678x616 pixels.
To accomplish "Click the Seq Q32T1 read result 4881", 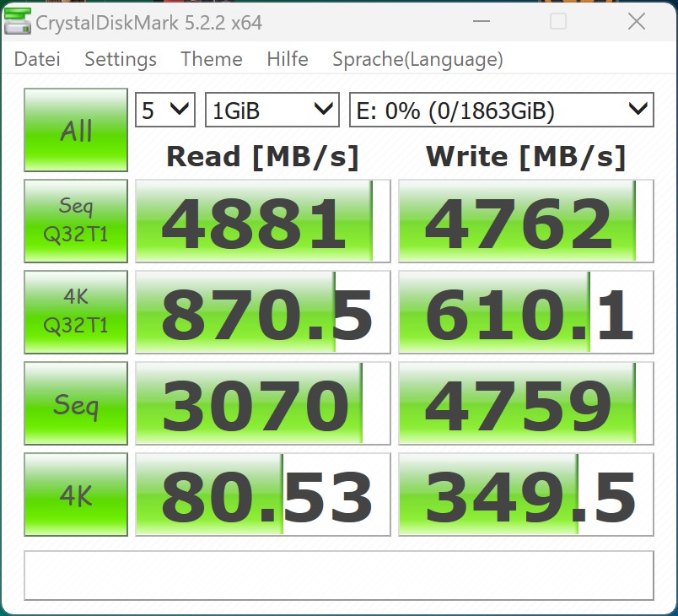I will click(x=263, y=221).
